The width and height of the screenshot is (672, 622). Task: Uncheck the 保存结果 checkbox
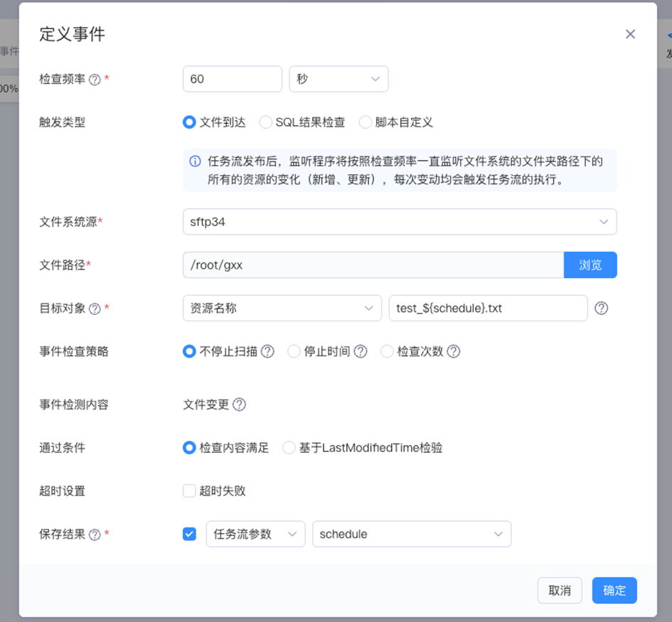(189, 534)
